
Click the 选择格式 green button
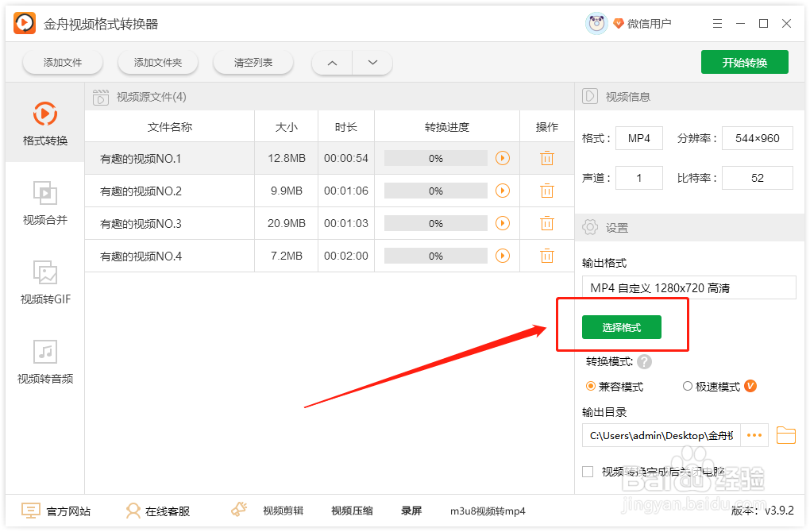coord(623,327)
